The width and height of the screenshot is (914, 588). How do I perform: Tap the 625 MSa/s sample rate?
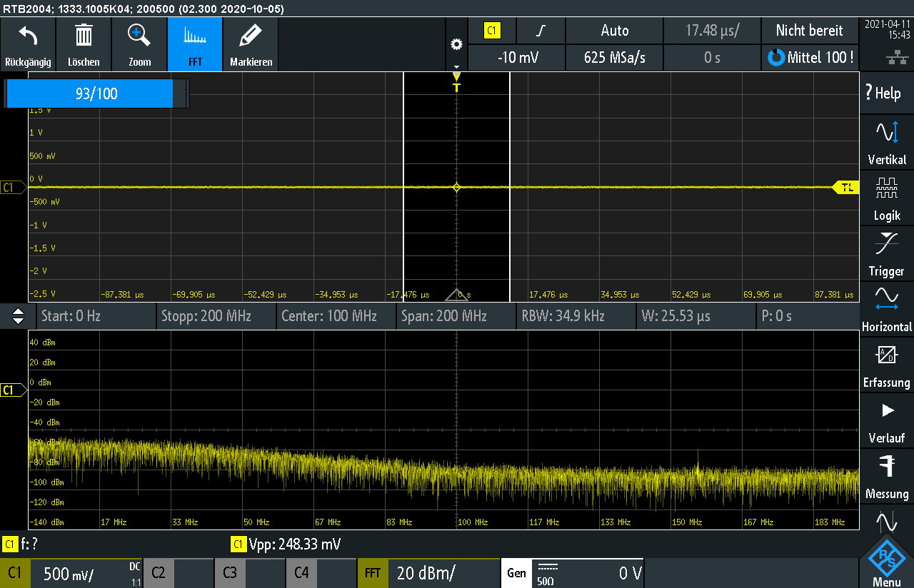tap(614, 58)
